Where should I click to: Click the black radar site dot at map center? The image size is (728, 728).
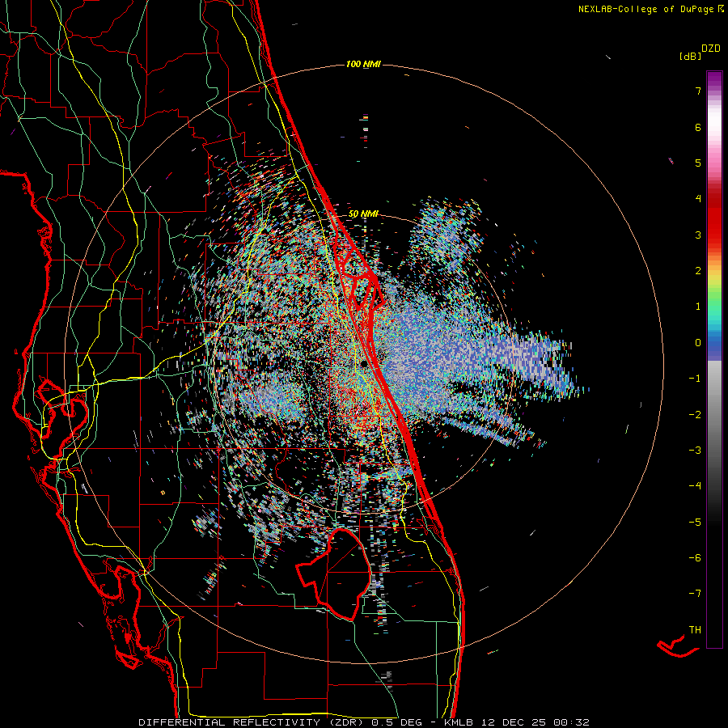click(363, 364)
